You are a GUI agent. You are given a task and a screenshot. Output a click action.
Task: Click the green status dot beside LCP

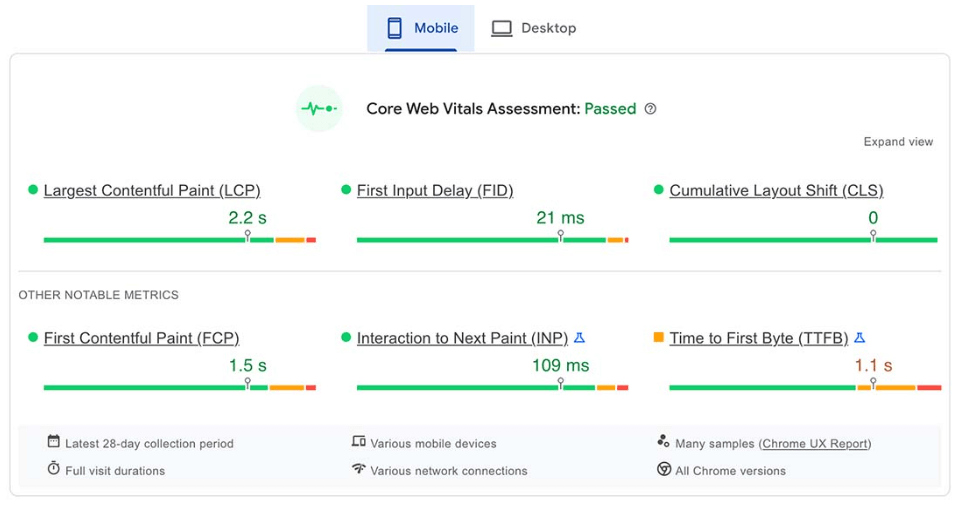pos(33,190)
